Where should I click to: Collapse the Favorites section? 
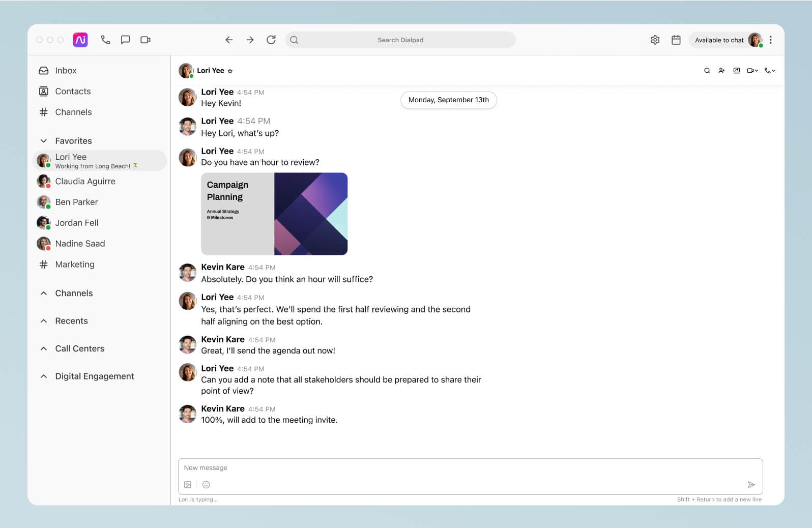click(44, 141)
